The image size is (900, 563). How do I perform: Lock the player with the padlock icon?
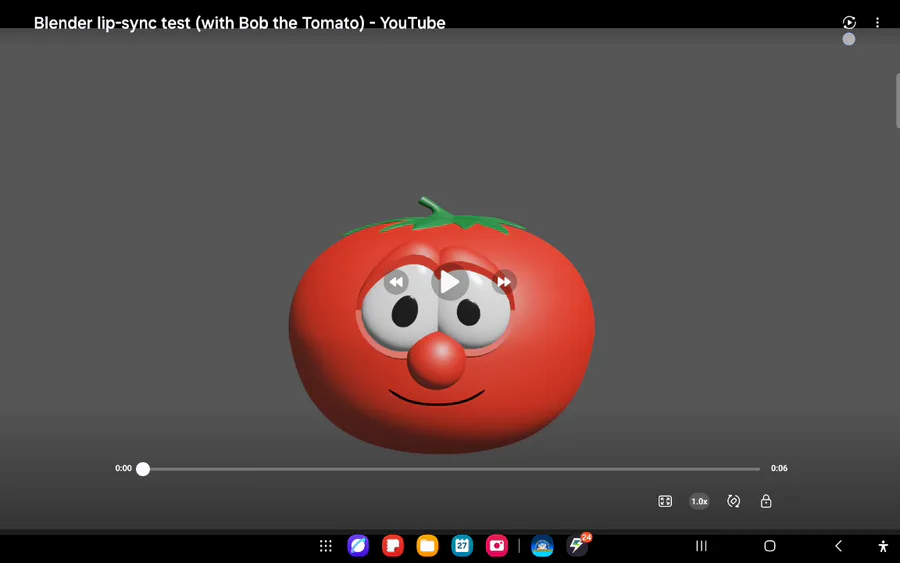(766, 501)
